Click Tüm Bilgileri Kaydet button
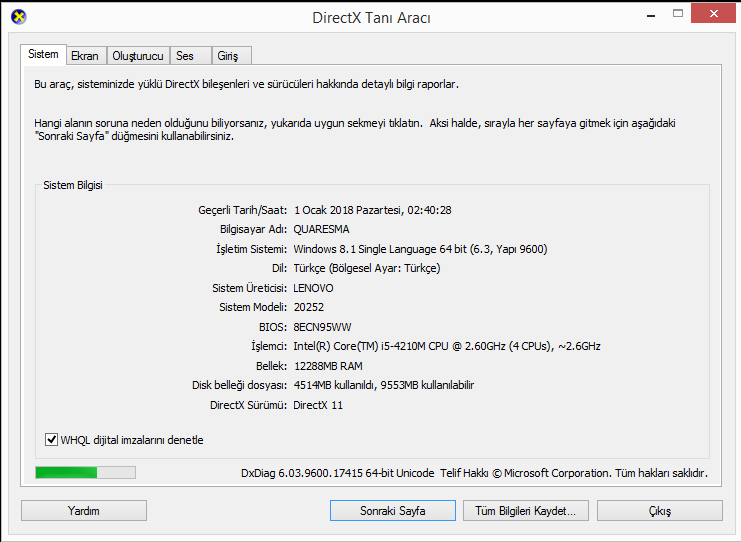Viewport: 741px width, 542px height. coord(526,510)
